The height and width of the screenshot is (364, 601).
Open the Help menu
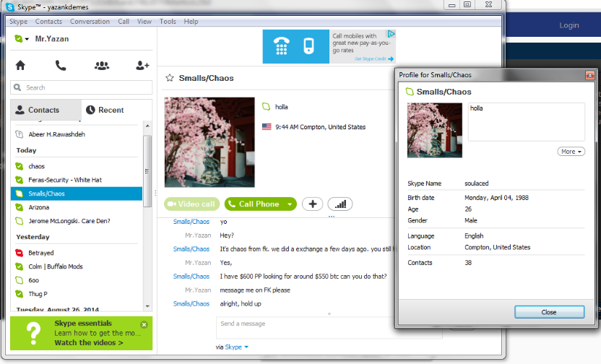tap(191, 22)
